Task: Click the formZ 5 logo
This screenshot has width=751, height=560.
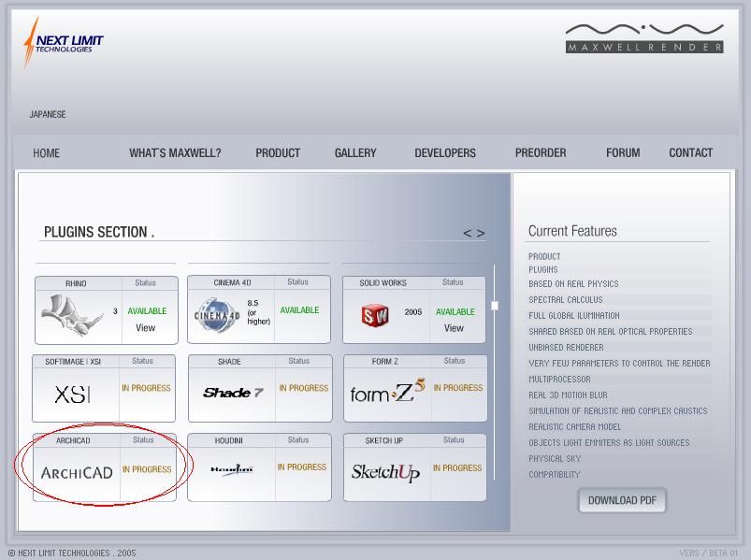Action: pos(387,391)
